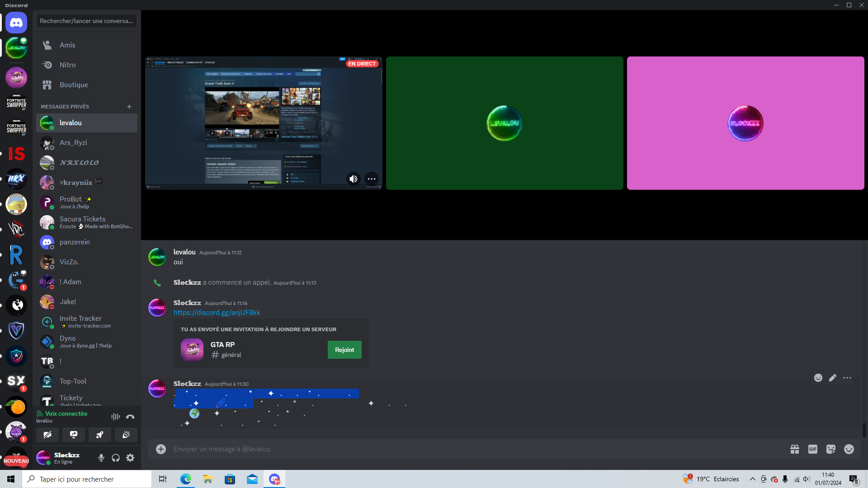
Task: Open the first Fortnite Swapper server
Action: tap(16, 103)
